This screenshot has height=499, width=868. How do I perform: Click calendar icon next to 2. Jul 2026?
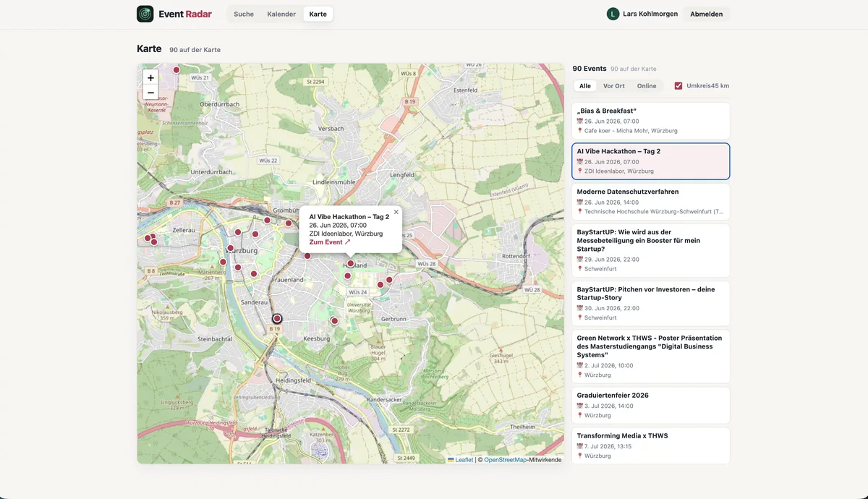(580, 365)
